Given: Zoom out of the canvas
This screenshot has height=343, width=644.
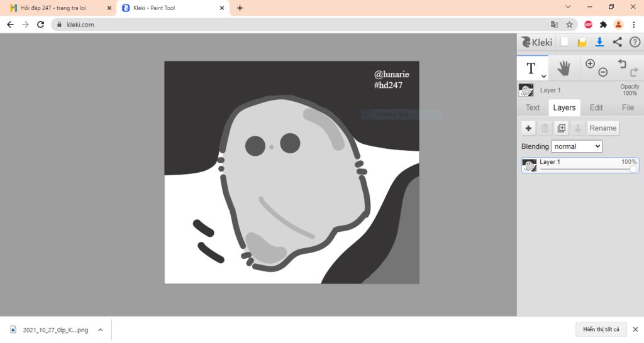Looking at the screenshot, I should pos(602,72).
